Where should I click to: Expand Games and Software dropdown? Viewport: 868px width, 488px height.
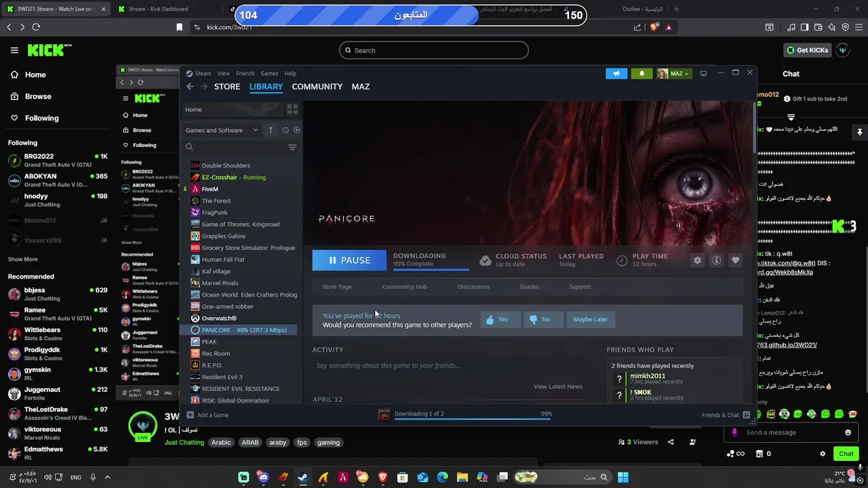point(222,130)
